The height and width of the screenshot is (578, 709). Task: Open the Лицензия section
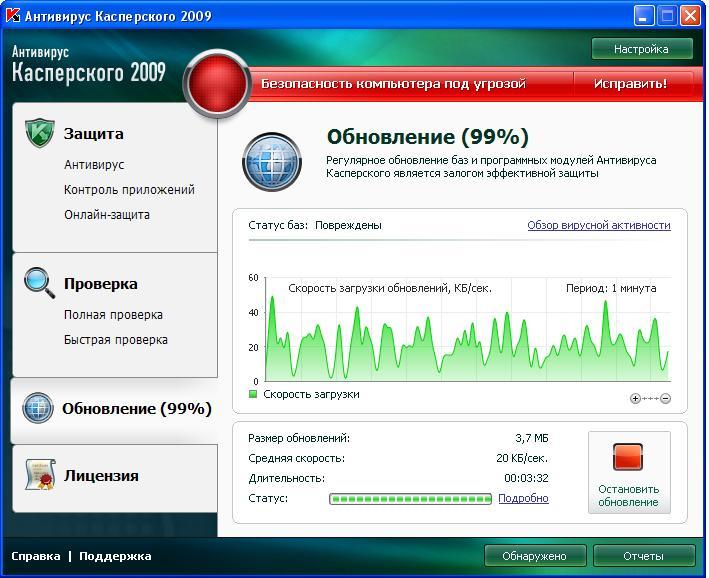click(101, 475)
